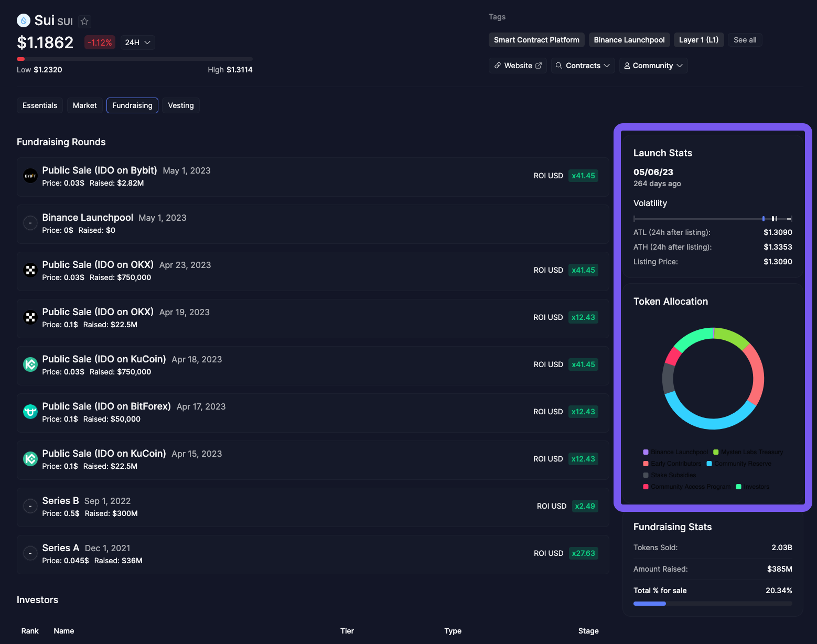
Task: Click the Smart Contract Platform tag
Action: 536,40
